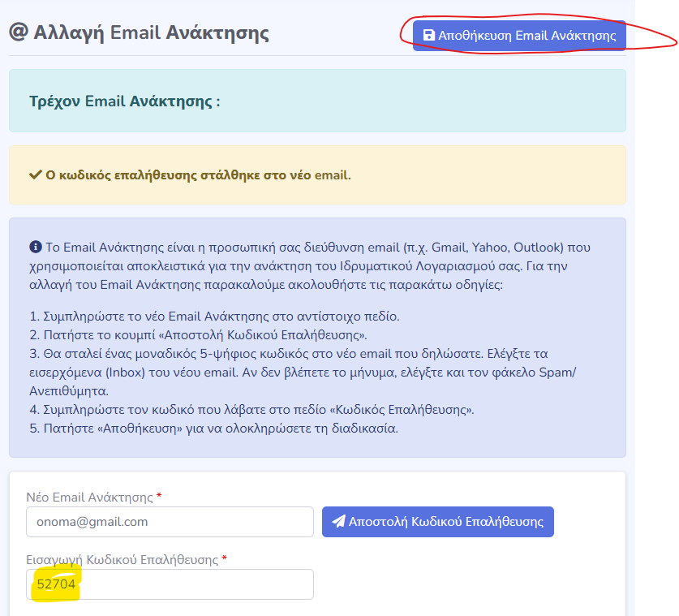Focus the verification code field containing 52704
This screenshot has width=679, height=616.
click(x=170, y=584)
